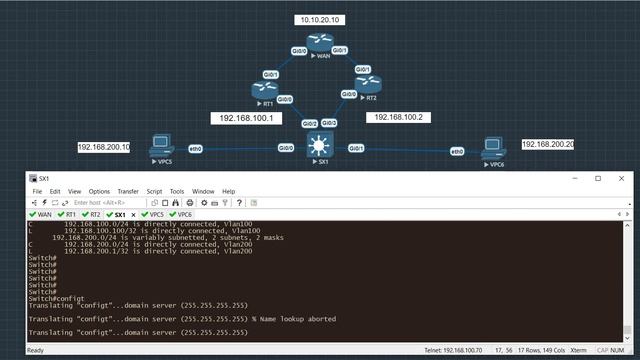Image resolution: width=640 pixels, height=360 pixels.
Task: Open the Window menu
Action: [203, 191]
